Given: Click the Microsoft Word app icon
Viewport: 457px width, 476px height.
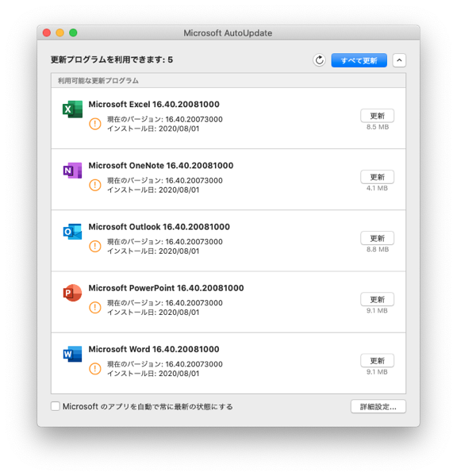Looking at the screenshot, I should click(x=72, y=354).
